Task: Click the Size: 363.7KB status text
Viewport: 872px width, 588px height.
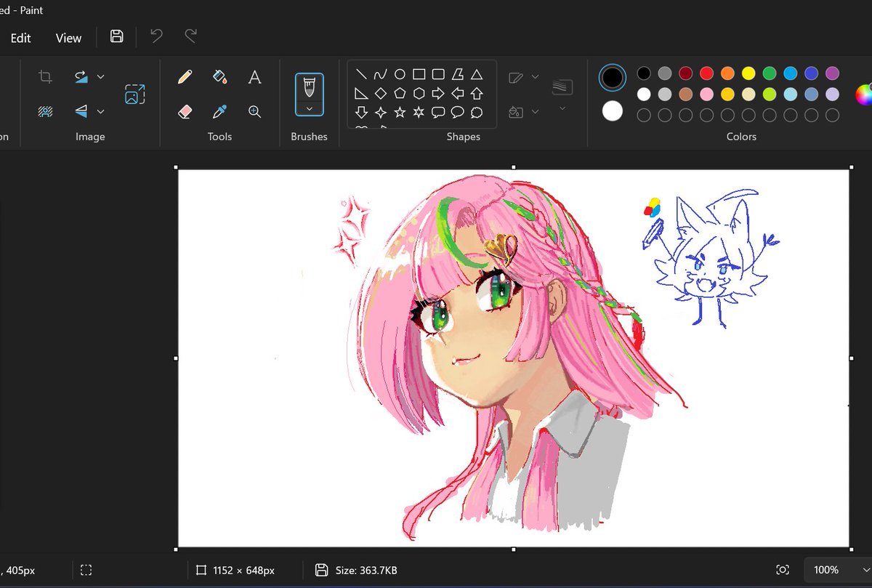Action: pyautogui.click(x=366, y=571)
